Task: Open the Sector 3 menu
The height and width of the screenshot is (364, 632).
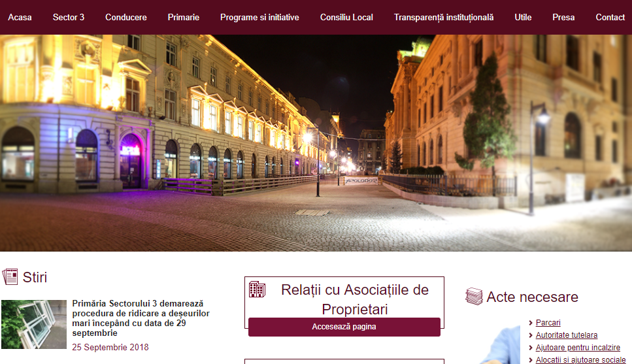Action: point(69,17)
